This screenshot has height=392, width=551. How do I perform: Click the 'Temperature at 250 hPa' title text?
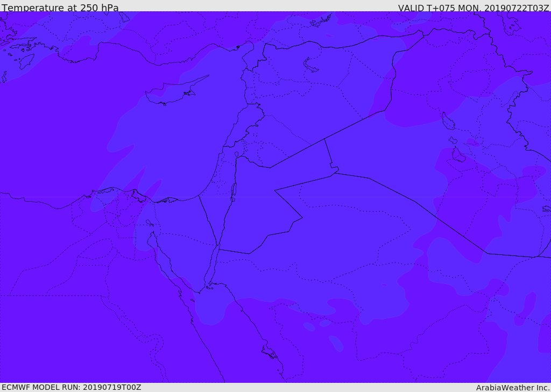[x=60, y=8]
